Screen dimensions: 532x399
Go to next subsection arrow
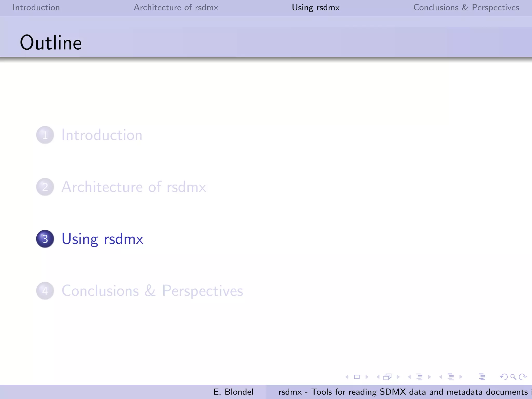click(x=429, y=377)
